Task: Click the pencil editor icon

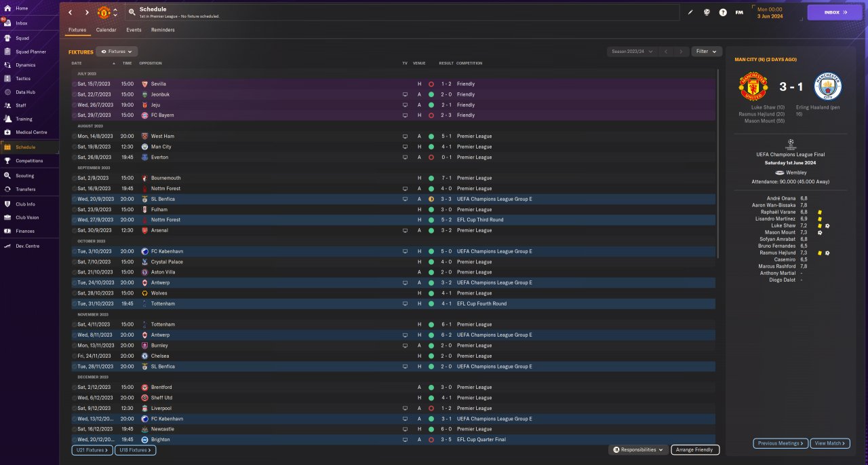Action: 690,12
